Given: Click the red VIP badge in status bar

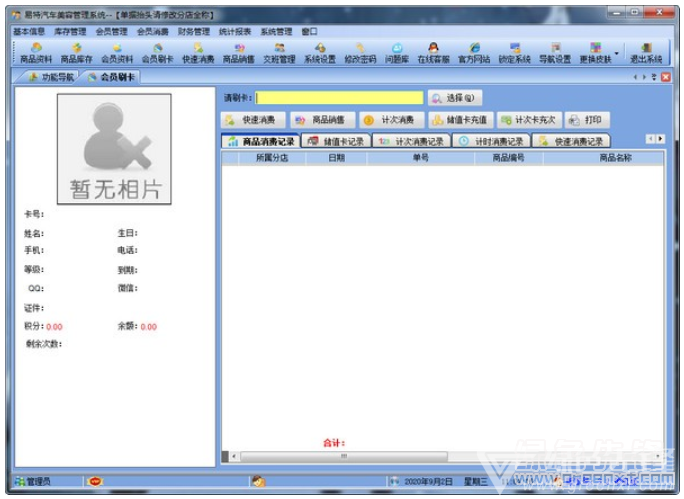Looking at the screenshot, I should click(95, 482).
